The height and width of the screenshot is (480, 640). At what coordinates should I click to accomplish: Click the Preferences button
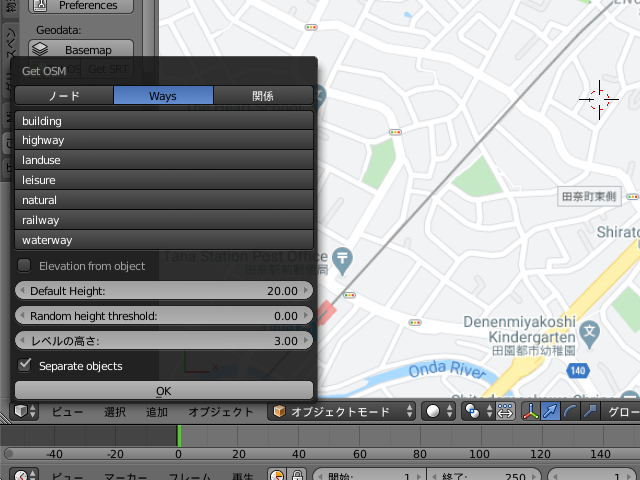tap(81, 5)
